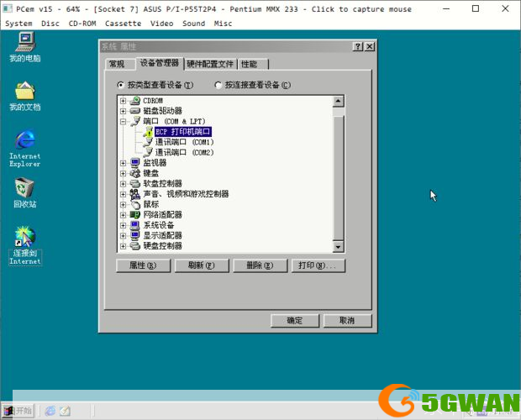Click the sound, video and game controller icon
Viewport: 521px width, 420px height.
click(135, 194)
